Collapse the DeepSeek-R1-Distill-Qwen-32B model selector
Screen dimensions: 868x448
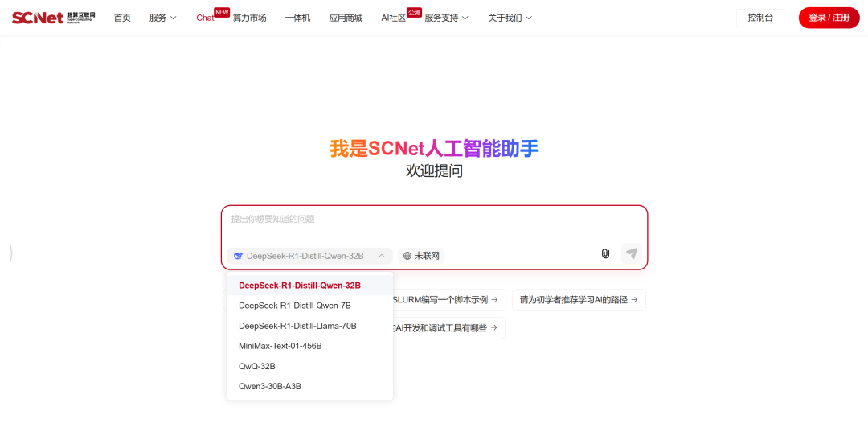click(x=309, y=256)
